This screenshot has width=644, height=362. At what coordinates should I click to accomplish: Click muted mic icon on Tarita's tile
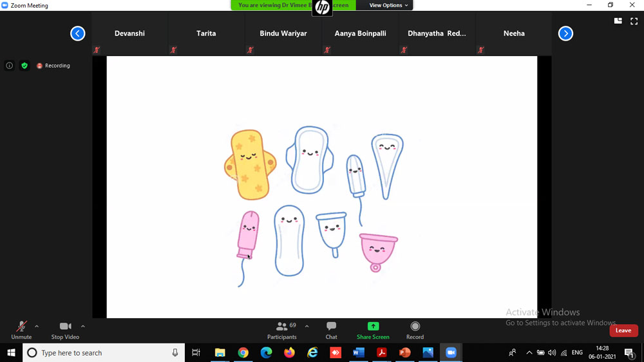pyautogui.click(x=174, y=50)
